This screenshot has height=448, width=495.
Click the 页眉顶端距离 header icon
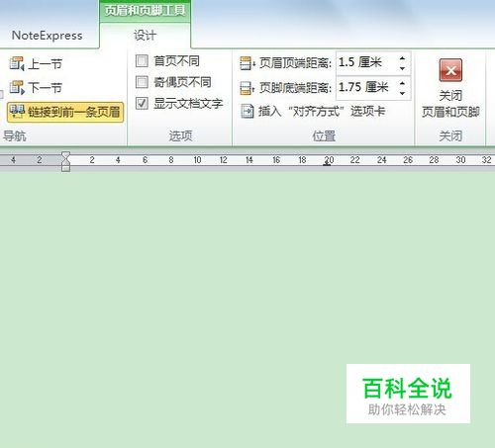click(247, 63)
